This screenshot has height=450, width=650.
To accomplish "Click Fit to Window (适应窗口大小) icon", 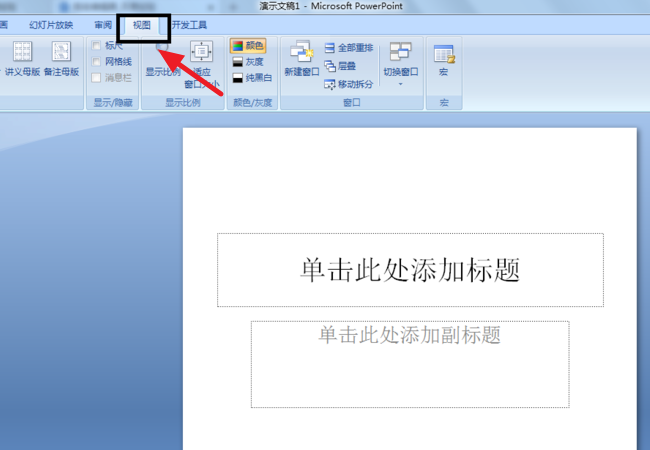I will [201, 52].
